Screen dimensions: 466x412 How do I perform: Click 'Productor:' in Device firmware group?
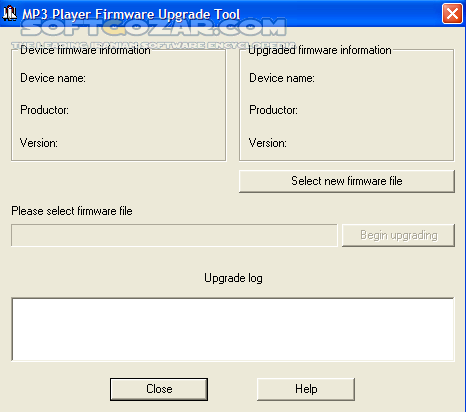[x=44, y=110]
